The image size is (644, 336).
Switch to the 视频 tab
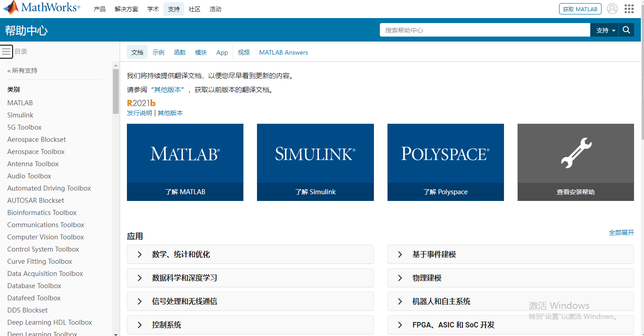[244, 52]
